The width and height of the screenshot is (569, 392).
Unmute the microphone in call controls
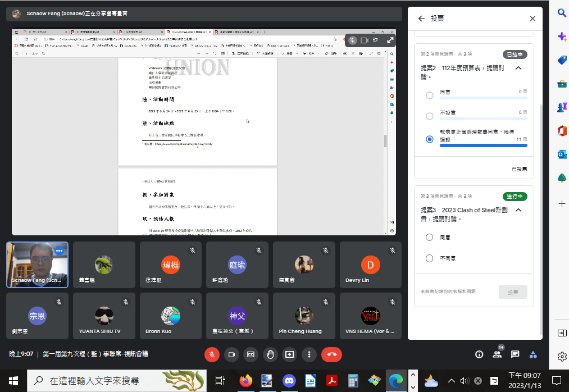[212, 354]
